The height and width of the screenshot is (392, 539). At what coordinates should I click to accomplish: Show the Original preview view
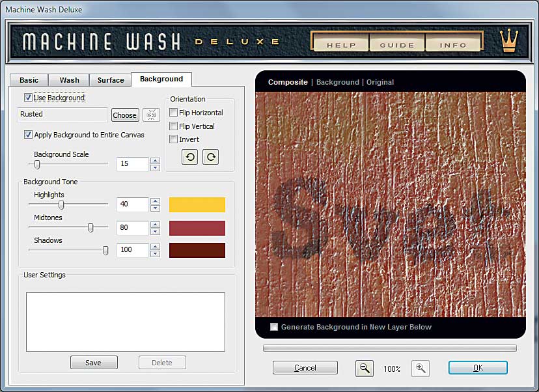click(380, 82)
